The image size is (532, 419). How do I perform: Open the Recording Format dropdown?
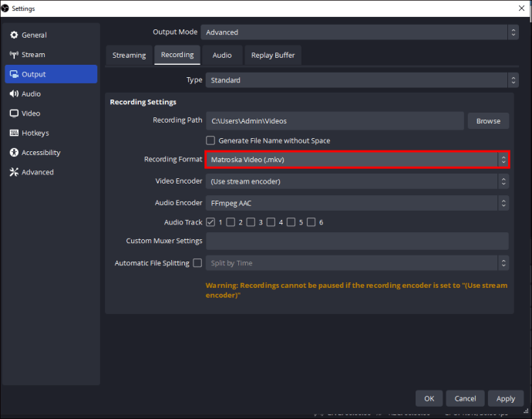point(357,160)
